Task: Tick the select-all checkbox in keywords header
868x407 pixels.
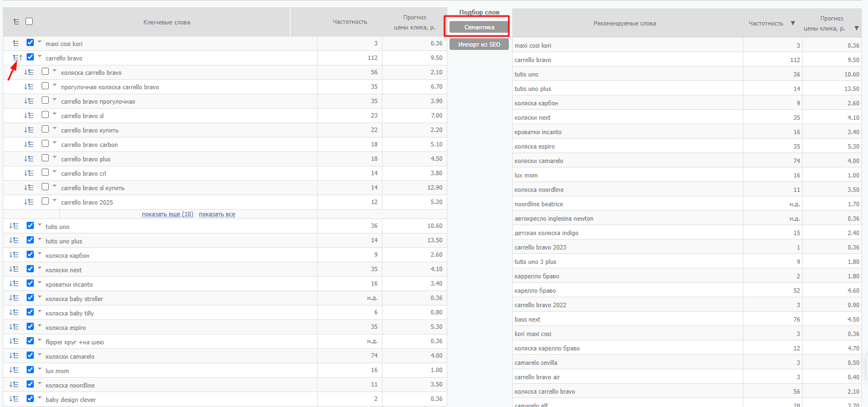Action: point(29,22)
